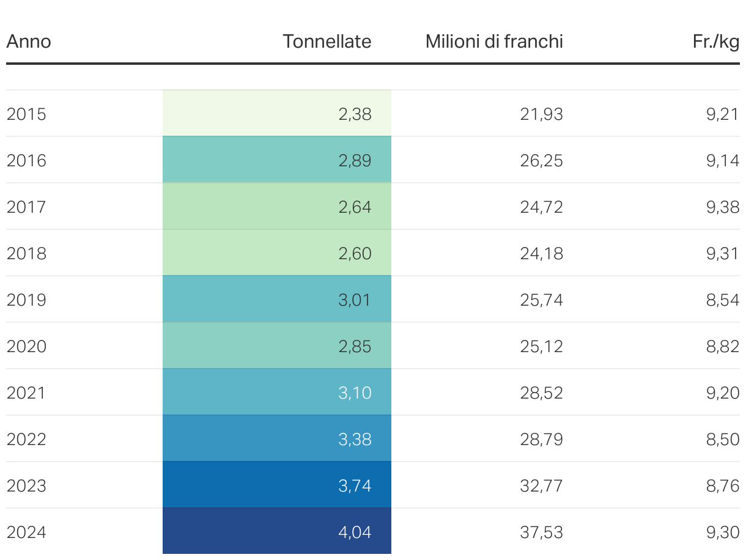Image resolution: width=746 pixels, height=560 pixels.
Task: Select the 2015 year cell
Action: (26, 114)
